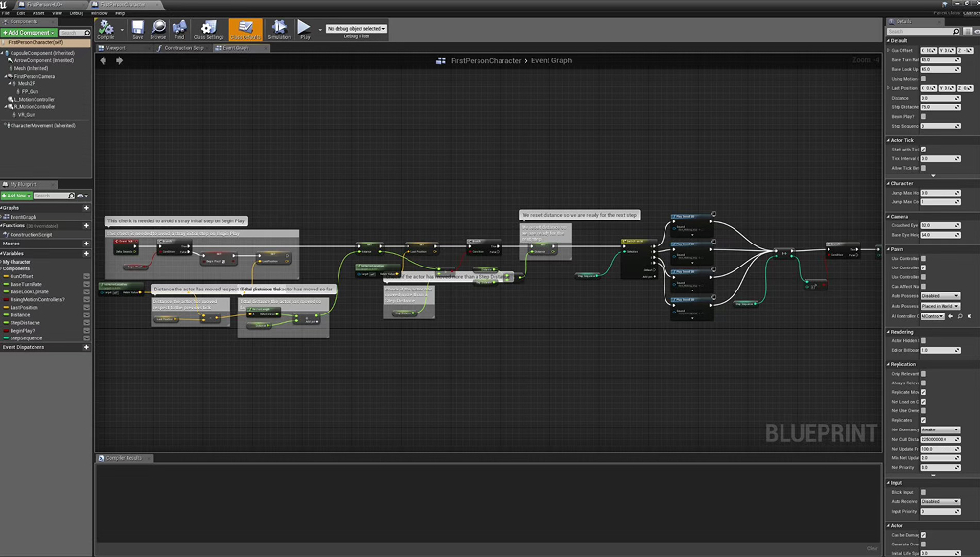This screenshot has width=980, height=557.
Task: Open the Asset menu
Action: click(x=38, y=13)
